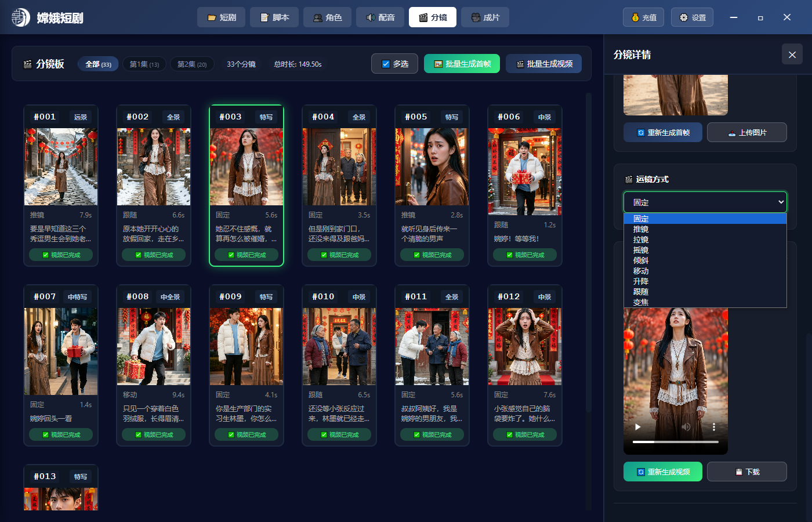Close the 分镜详情 panel
Viewport: 812px width, 522px height.
pos(792,55)
